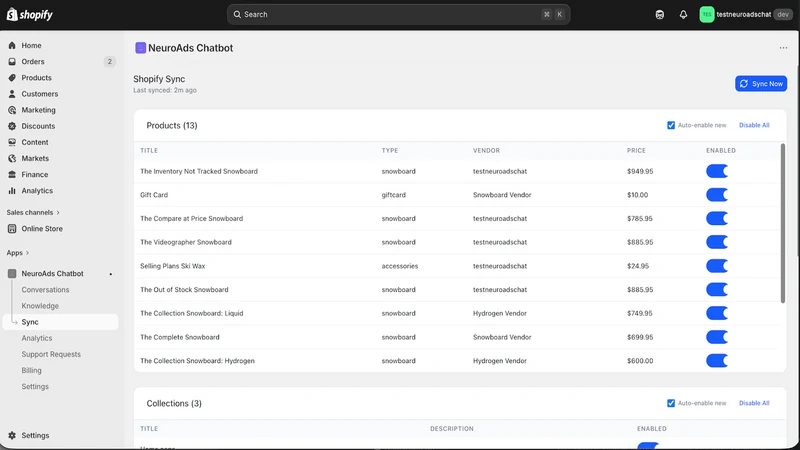Click the accessories type cell
Viewport: 800px width, 450px height.
click(x=399, y=266)
